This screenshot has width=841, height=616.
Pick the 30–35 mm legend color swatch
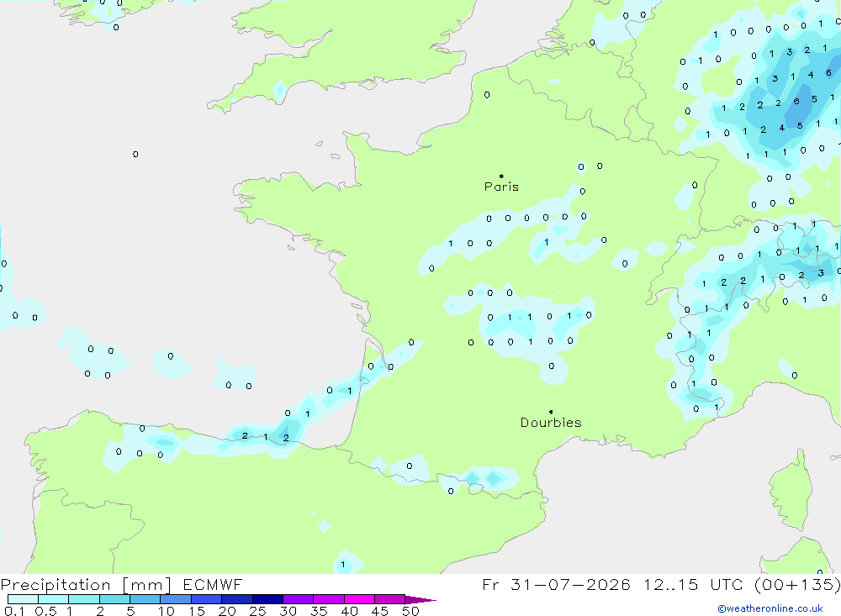(299, 599)
